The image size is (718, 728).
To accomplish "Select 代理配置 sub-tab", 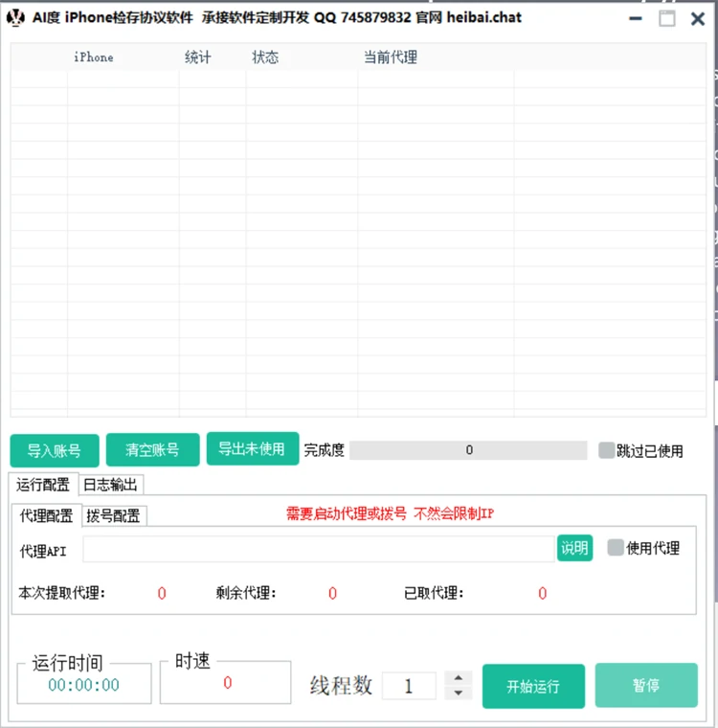I will click(x=46, y=515).
